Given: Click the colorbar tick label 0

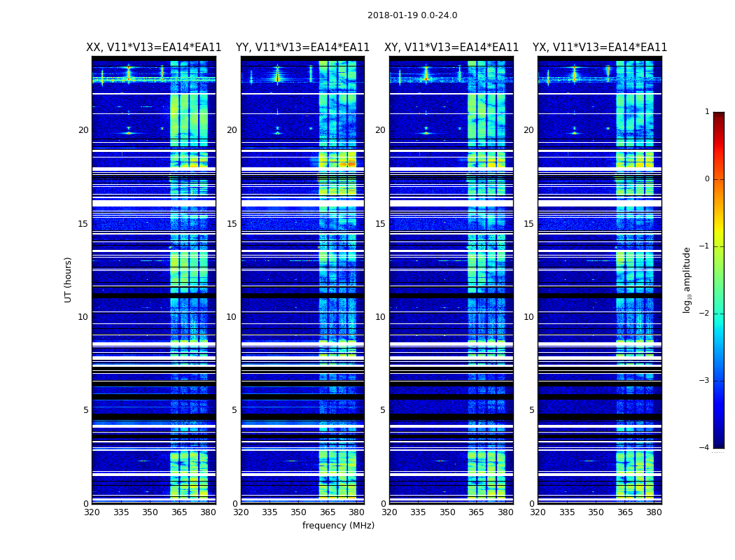Looking at the screenshot, I should pyautogui.click(x=707, y=179).
